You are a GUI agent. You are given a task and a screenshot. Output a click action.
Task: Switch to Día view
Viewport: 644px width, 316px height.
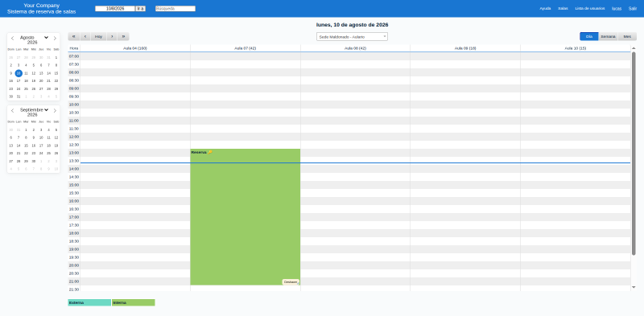coord(589,36)
